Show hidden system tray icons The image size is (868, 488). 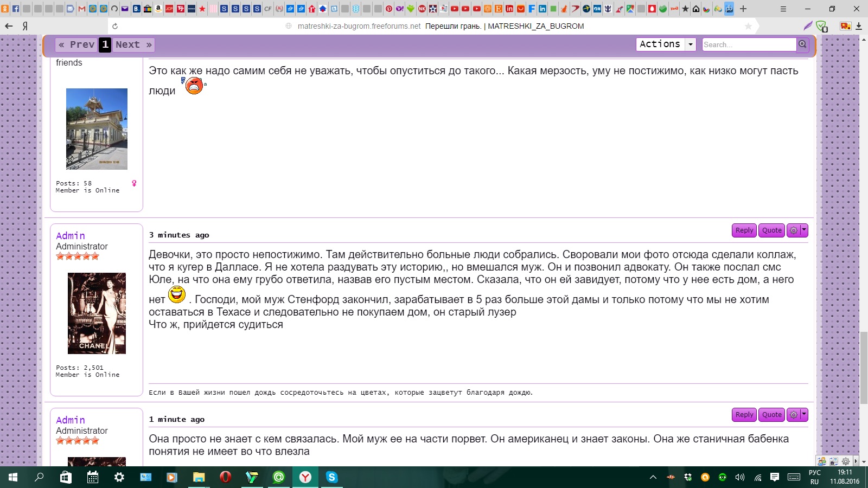(653, 477)
